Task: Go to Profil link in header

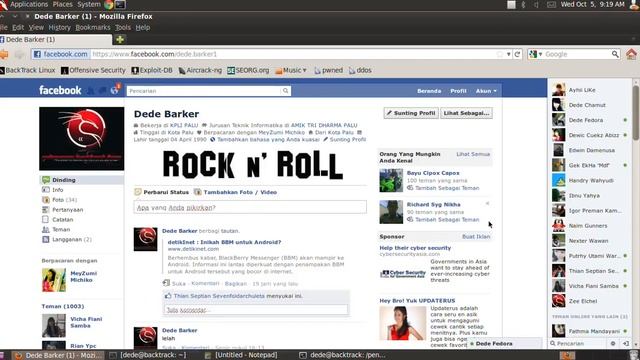Action: [458, 91]
